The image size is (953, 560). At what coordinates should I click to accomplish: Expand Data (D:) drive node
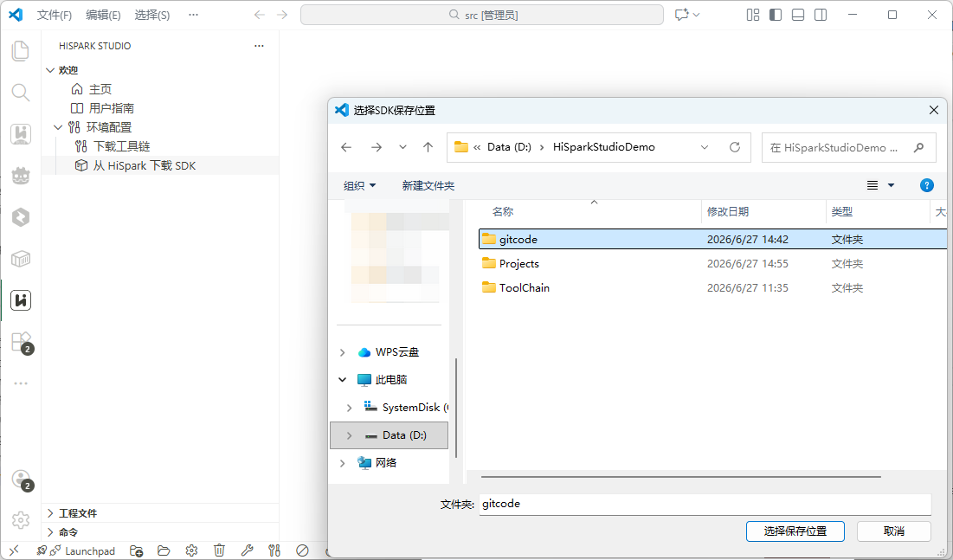[349, 435]
